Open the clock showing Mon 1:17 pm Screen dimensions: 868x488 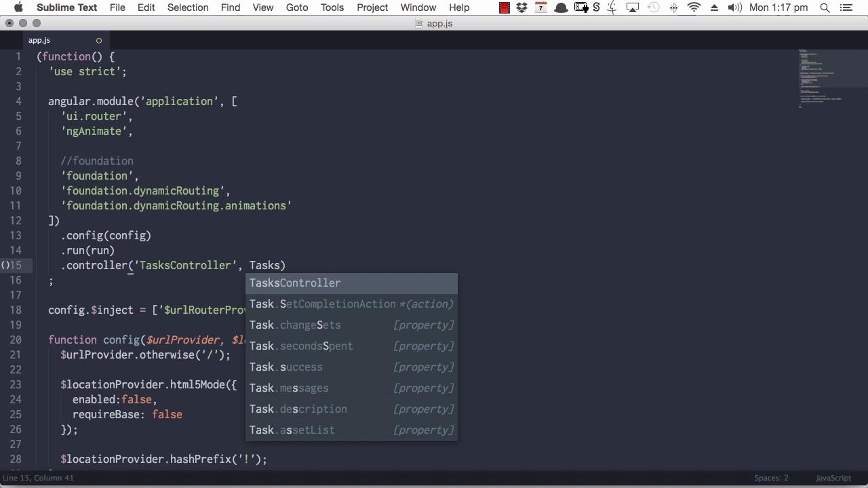778,7
